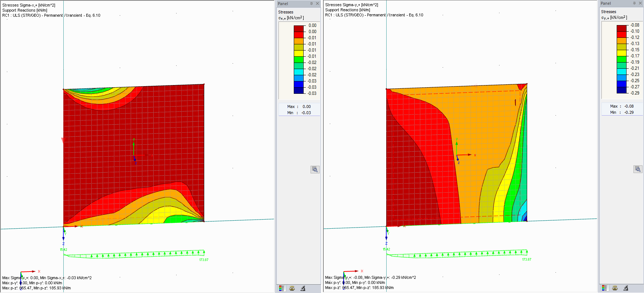Click the 'Stresses Sigma-x,+ [kN/cm^2]' view title

(x=29, y=5)
